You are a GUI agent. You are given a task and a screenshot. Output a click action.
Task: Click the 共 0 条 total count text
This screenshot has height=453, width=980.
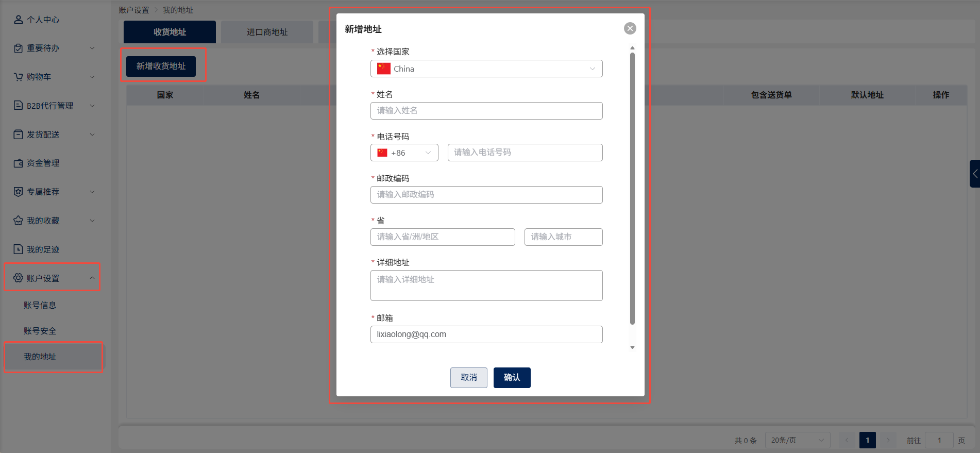pos(746,441)
